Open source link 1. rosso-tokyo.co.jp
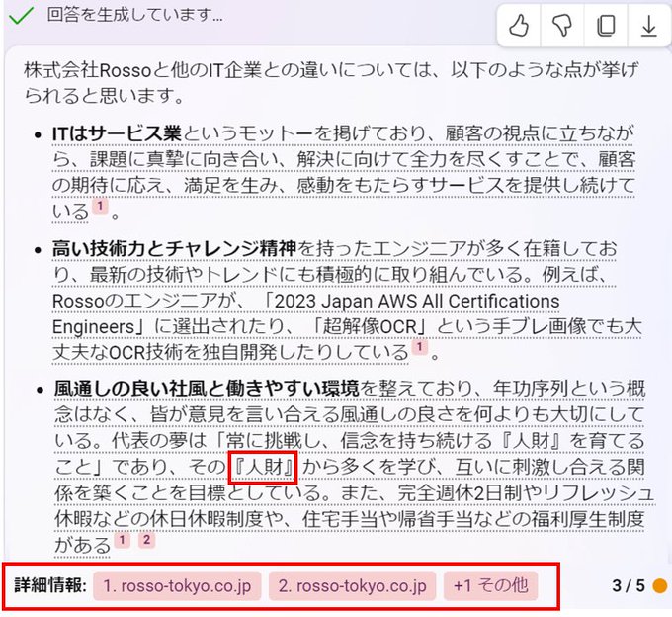Image resolution: width=672 pixels, height=617 pixels. [x=177, y=585]
